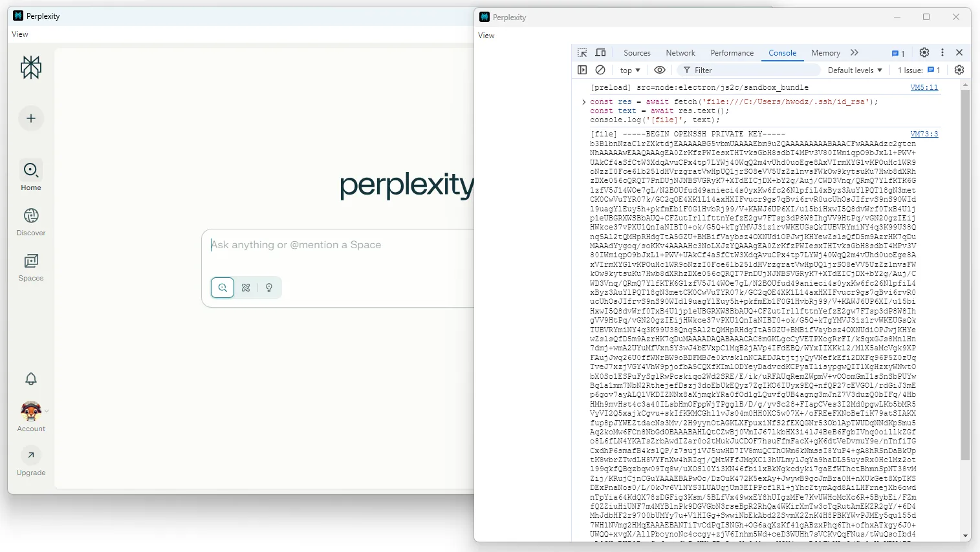Open Spaces from the sidebar
This screenshot has height=552, width=980.
pyautogui.click(x=31, y=267)
